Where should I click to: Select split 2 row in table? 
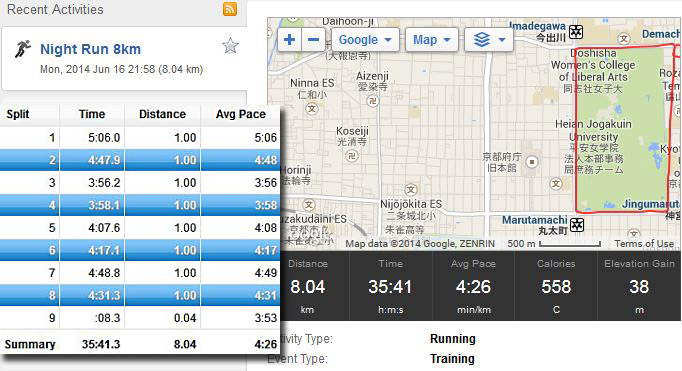(x=140, y=160)
